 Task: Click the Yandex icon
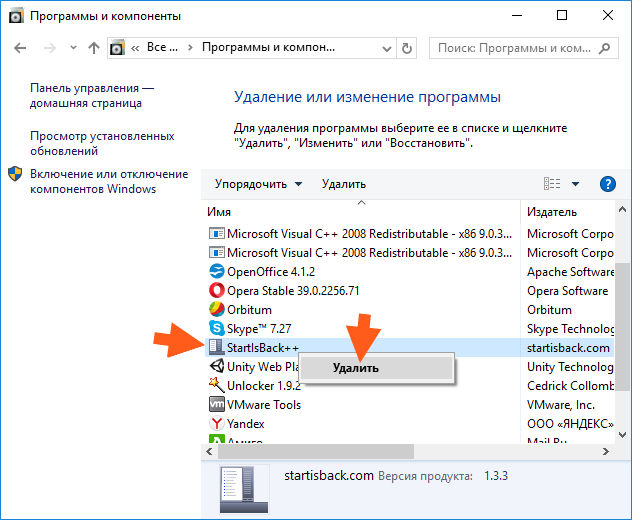click(216, 423)
